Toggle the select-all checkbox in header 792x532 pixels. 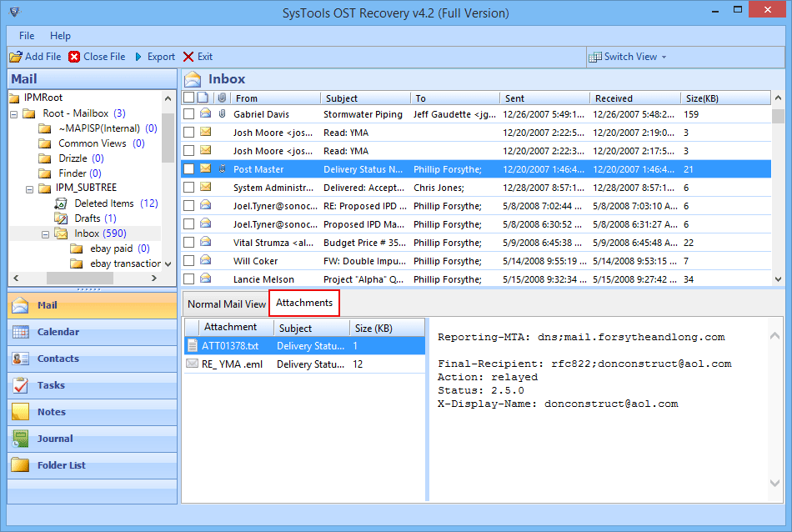[x=189, y=98]
